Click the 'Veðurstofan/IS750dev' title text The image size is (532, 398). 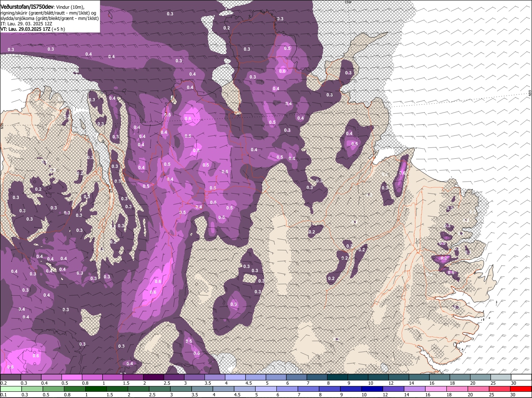coord(27,7)
